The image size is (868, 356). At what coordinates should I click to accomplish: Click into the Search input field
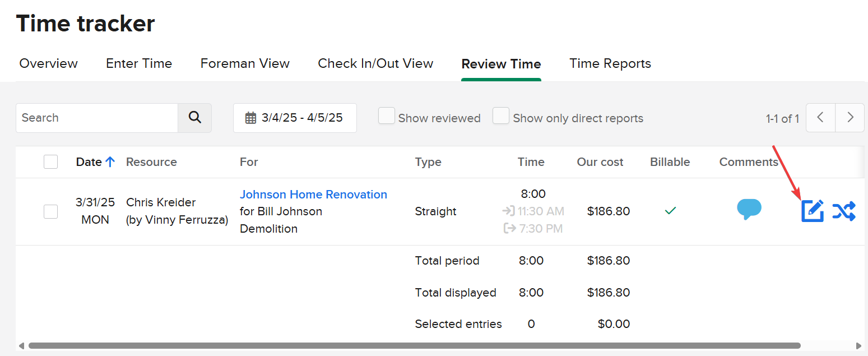(97, 118)
